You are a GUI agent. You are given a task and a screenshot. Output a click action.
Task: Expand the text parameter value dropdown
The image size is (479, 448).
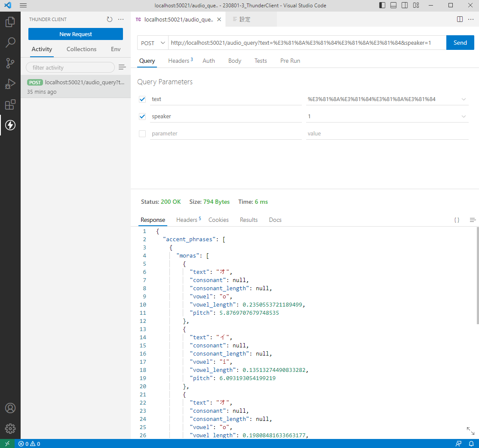464,99
